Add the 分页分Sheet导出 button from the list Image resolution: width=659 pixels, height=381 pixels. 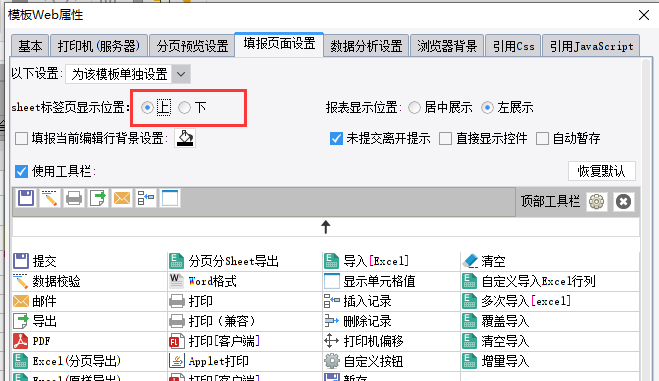click(x=224, y=261)
